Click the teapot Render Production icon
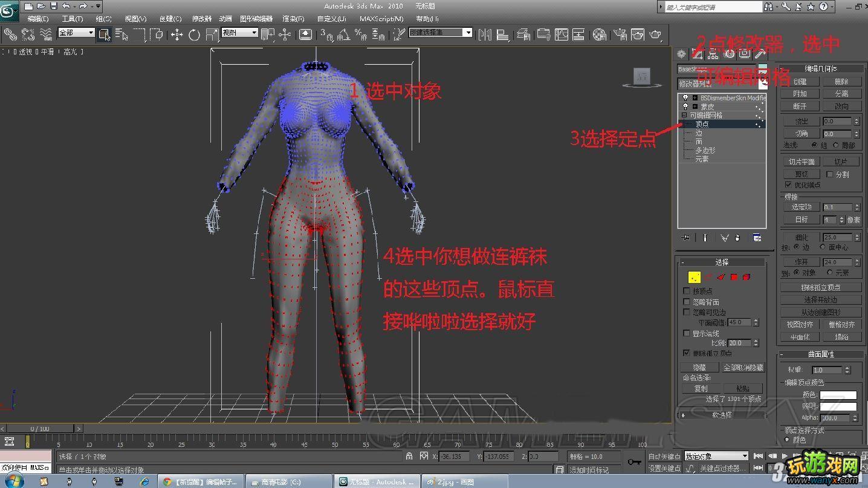 [x=655, y=34]
